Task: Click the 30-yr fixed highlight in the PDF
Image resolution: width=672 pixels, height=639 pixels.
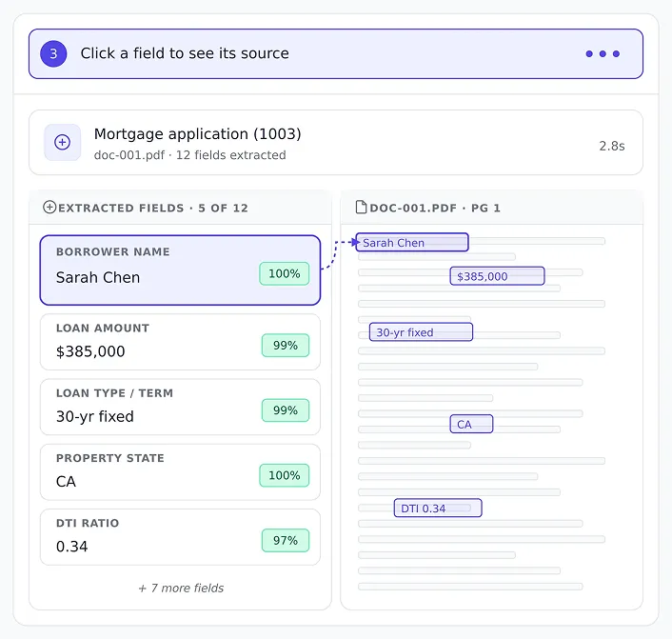Action: 421,332
